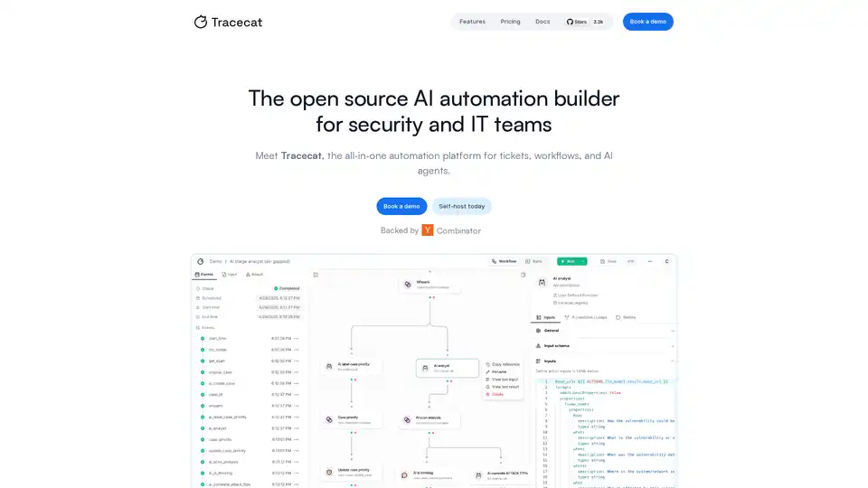Select the Case priority node icon
Image resolution: width=868 pixels, height=488 pixels.
coord(330,419)
